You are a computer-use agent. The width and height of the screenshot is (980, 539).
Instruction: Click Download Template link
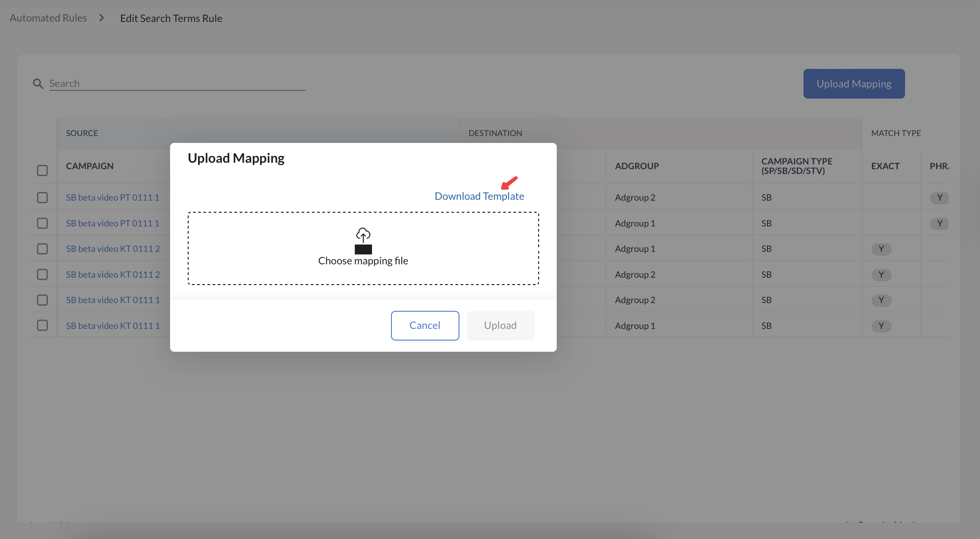[x=479, y=196]
